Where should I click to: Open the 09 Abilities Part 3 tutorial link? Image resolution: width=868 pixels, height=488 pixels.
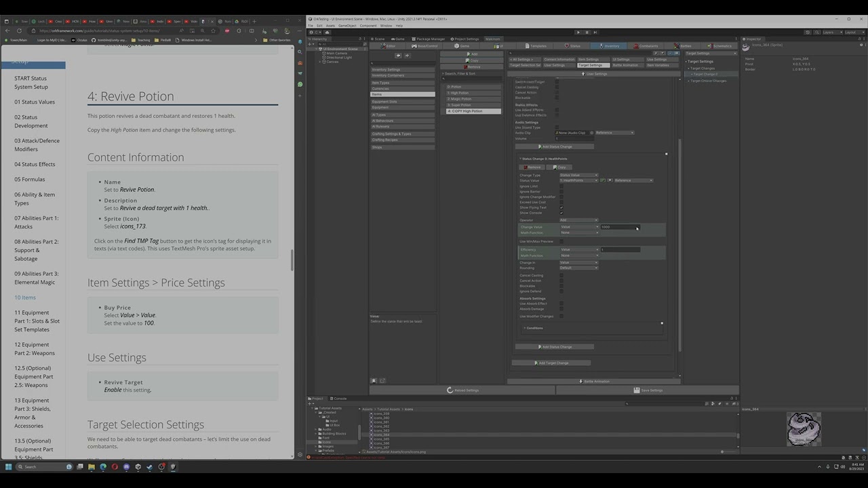(37, 278)
